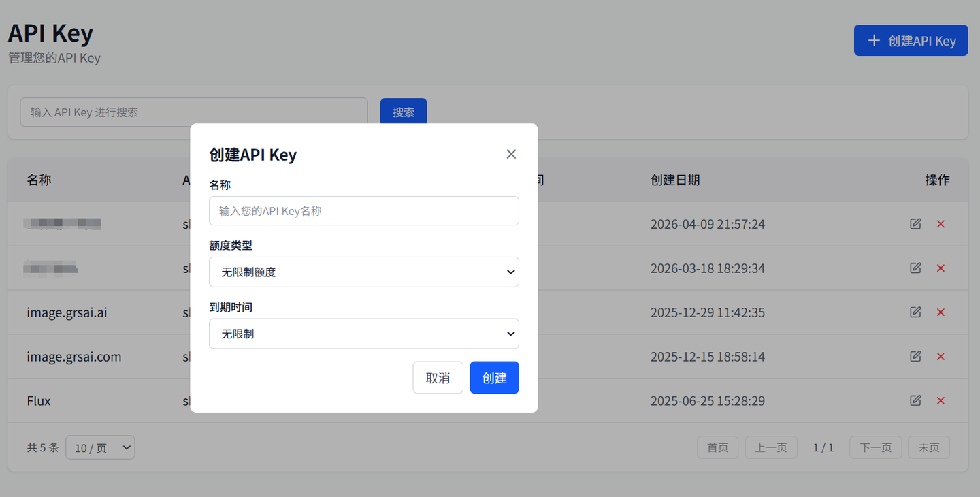This screenshot has width=980, height=497.
Task: Edit the image.grsai.com key entry
Action: pos(915,356)
